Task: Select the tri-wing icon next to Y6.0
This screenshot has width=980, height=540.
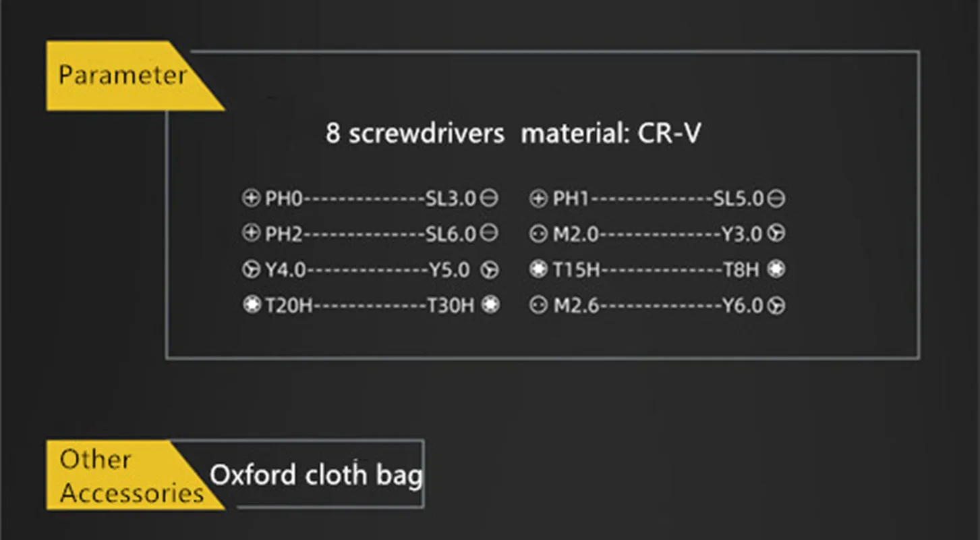Action: click(x=777, y=306)
